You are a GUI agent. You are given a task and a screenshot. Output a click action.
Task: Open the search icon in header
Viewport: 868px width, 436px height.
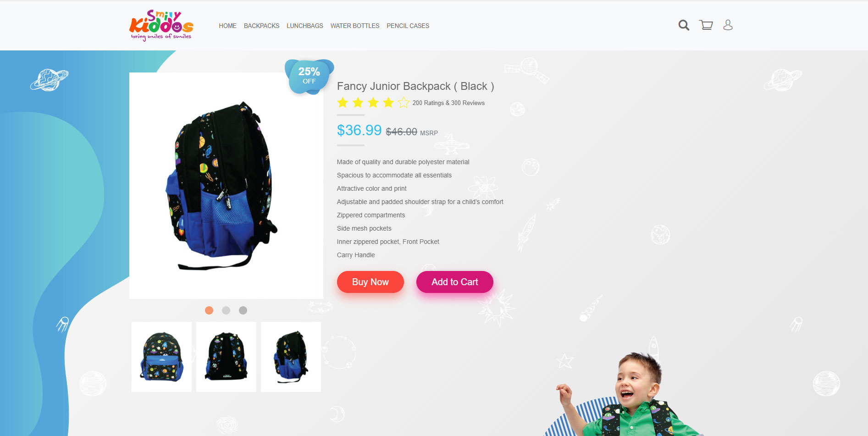tap(684, 25)
